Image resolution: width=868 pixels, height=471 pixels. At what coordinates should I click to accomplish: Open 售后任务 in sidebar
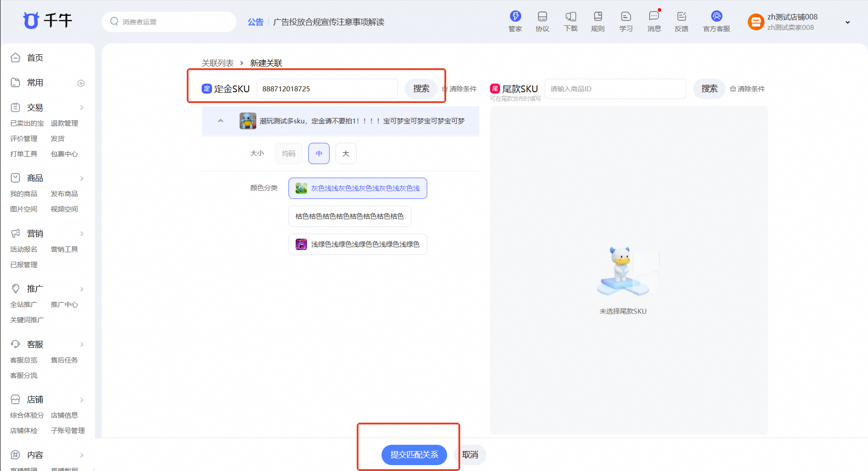point(64,360)
